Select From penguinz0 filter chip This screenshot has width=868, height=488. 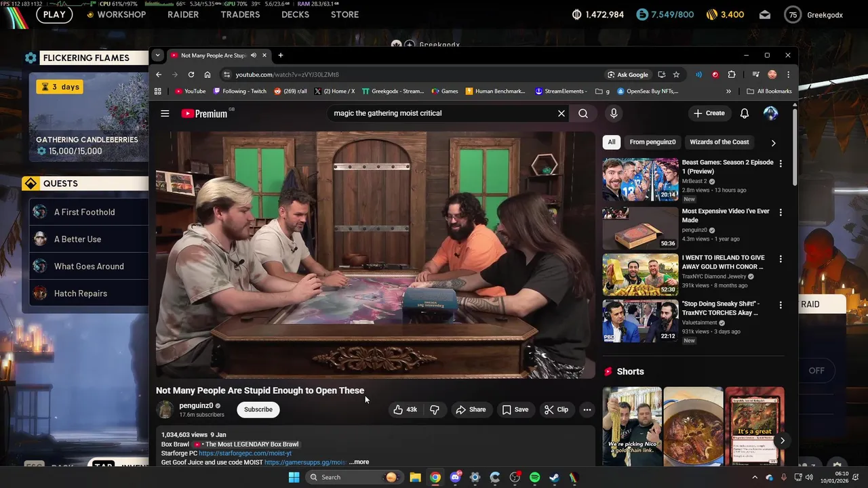point(652,142)
